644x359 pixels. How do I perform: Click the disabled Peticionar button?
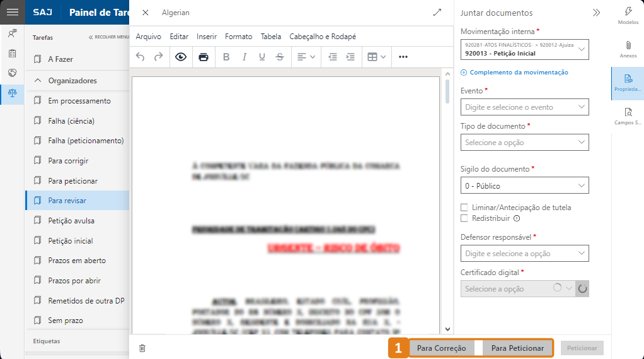582,348
